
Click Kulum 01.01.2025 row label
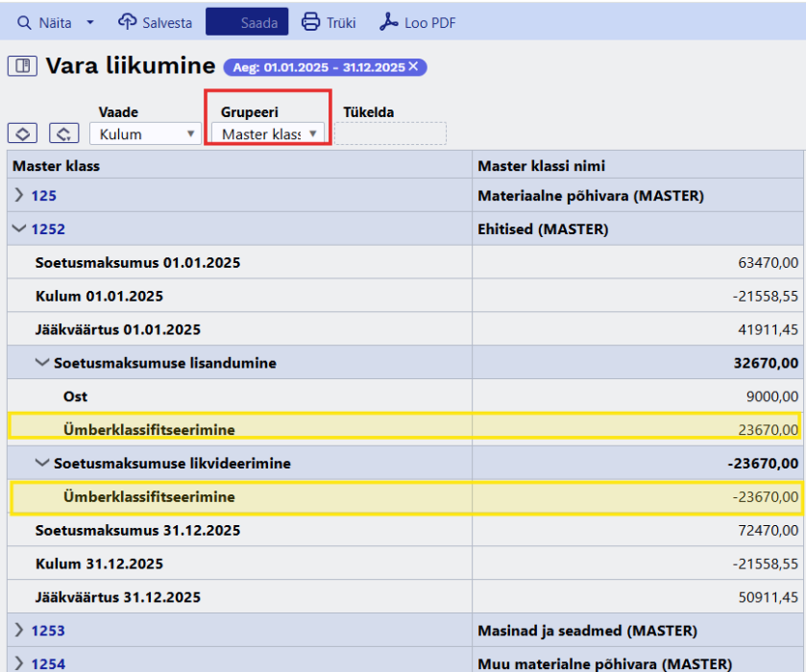point(99,296)
